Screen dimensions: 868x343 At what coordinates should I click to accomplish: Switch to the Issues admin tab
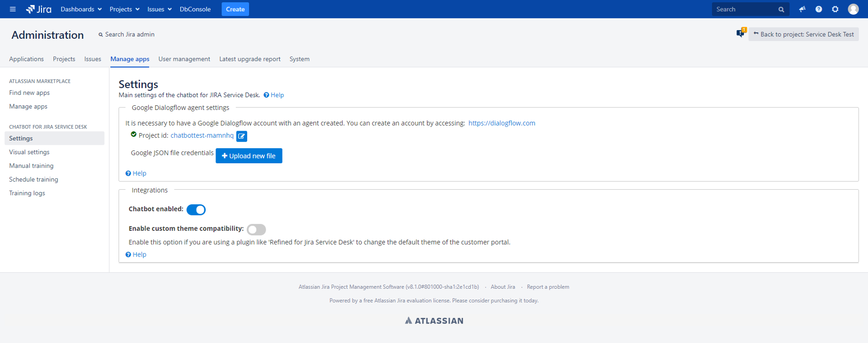(93, 59)
